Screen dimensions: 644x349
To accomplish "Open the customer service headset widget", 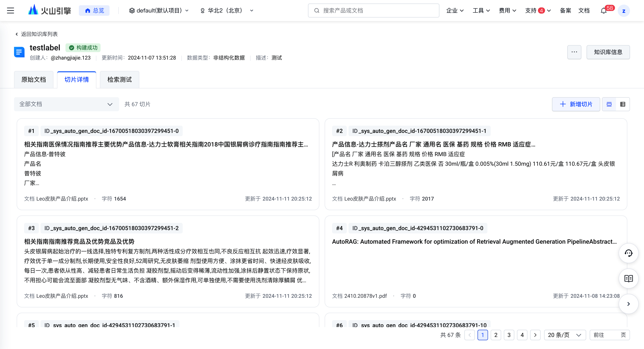I will [x=628, y=253].
